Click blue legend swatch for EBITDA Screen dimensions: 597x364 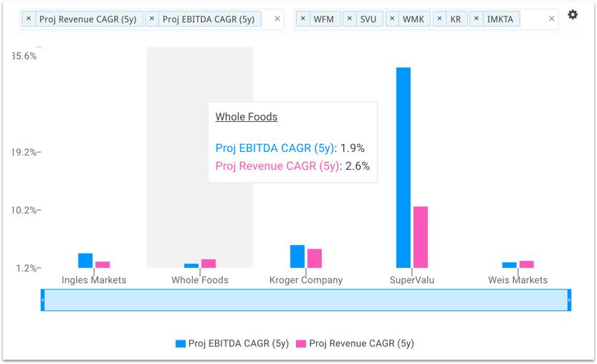point(180,344)
